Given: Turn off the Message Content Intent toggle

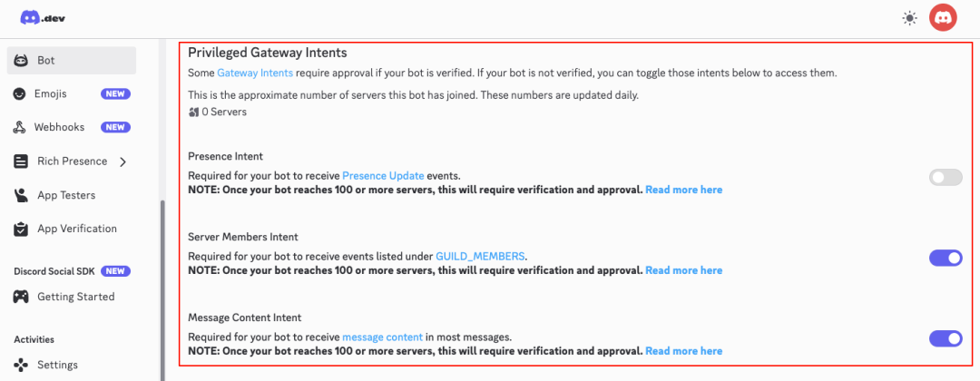Looking at the screenshot, I should click(946, 338).
